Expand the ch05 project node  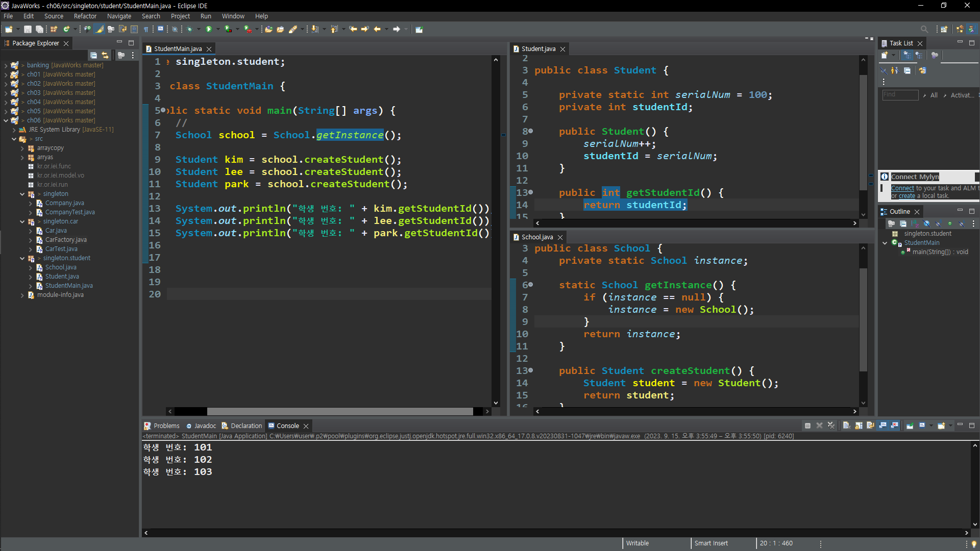coord(6,111)
